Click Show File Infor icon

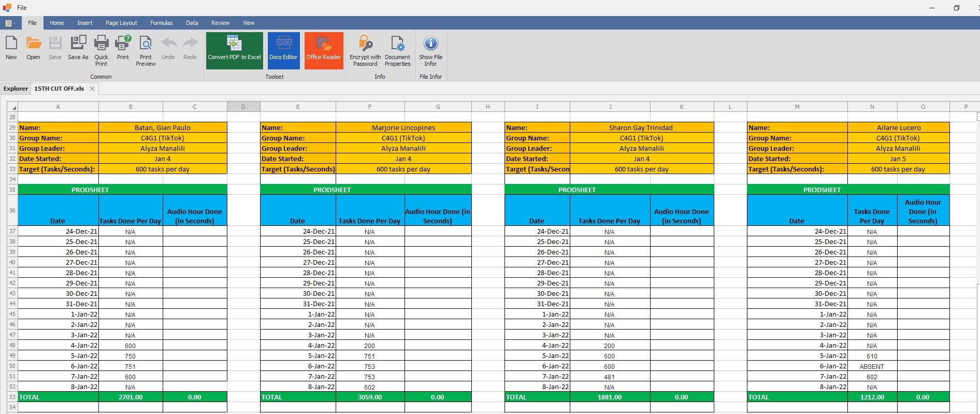pos(430,43)
